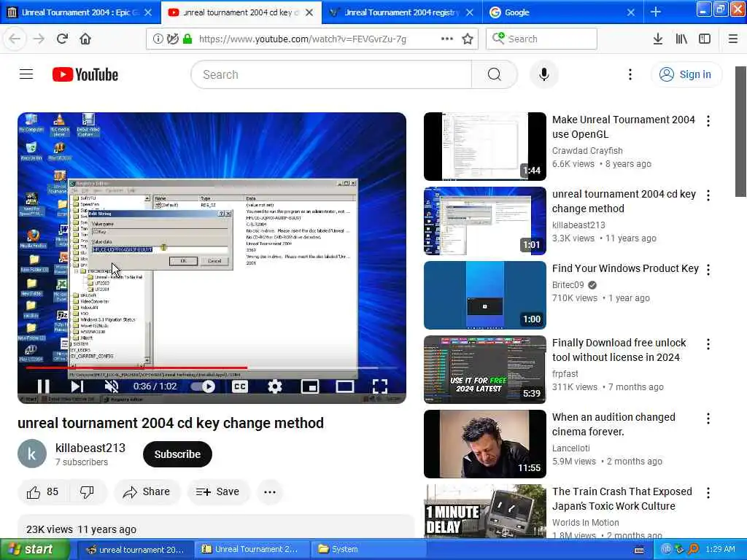Viewport: 747px width, 560px height.
Task: Open options for Find Your Windows Product Key
Action: [x=708, y=270]
